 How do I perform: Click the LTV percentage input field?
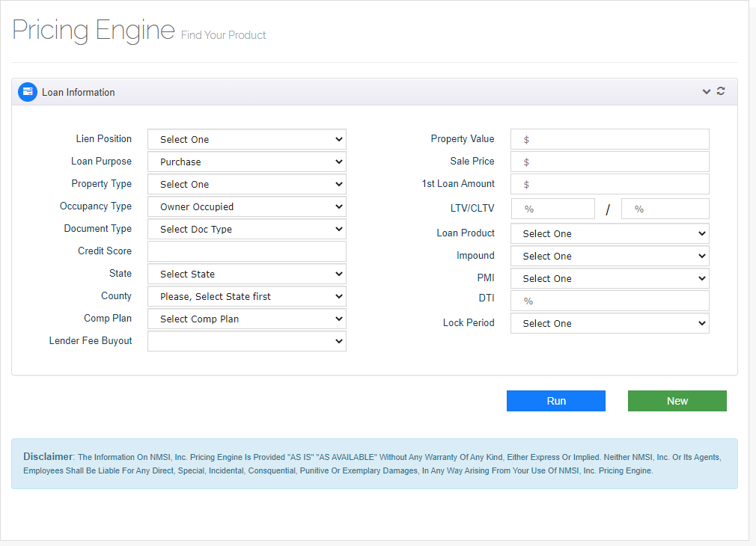click(x=553, y=209)
